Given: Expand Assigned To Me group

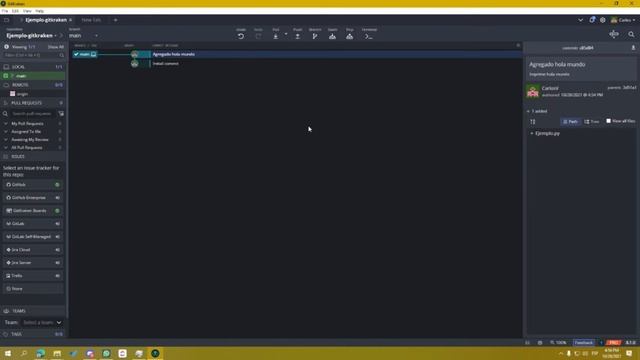Looking at the screenshot, I should pyautogui.click(x=33, y=131).
